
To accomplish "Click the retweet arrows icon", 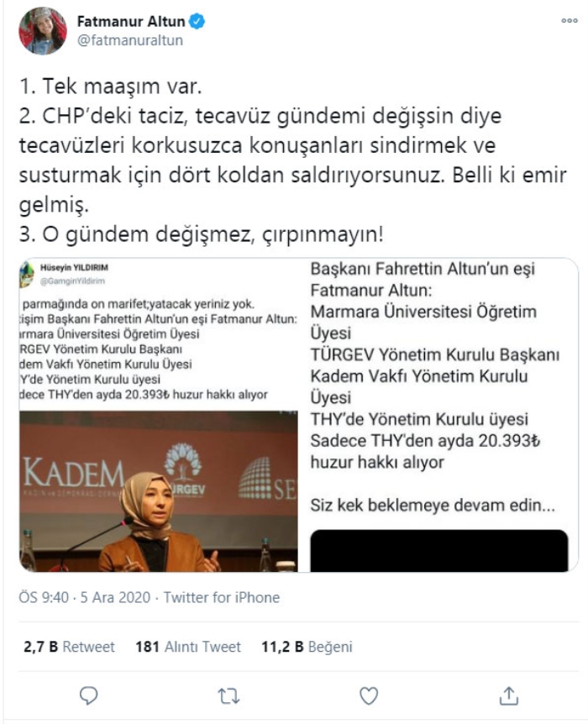I will click(x=228, y=695).
